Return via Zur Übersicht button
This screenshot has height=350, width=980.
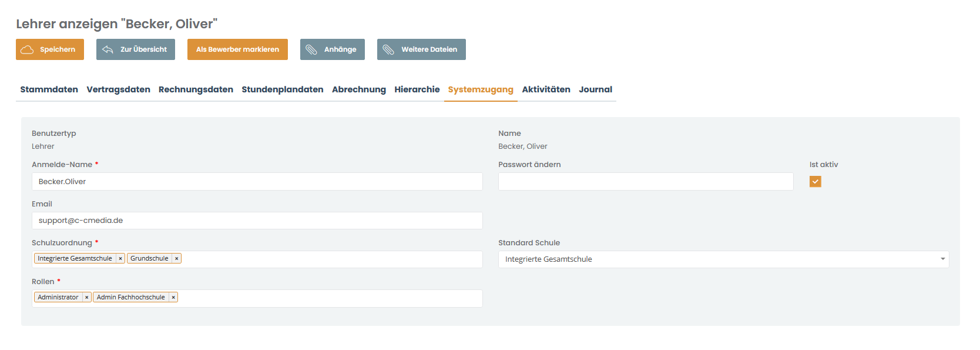click(136, 49)
